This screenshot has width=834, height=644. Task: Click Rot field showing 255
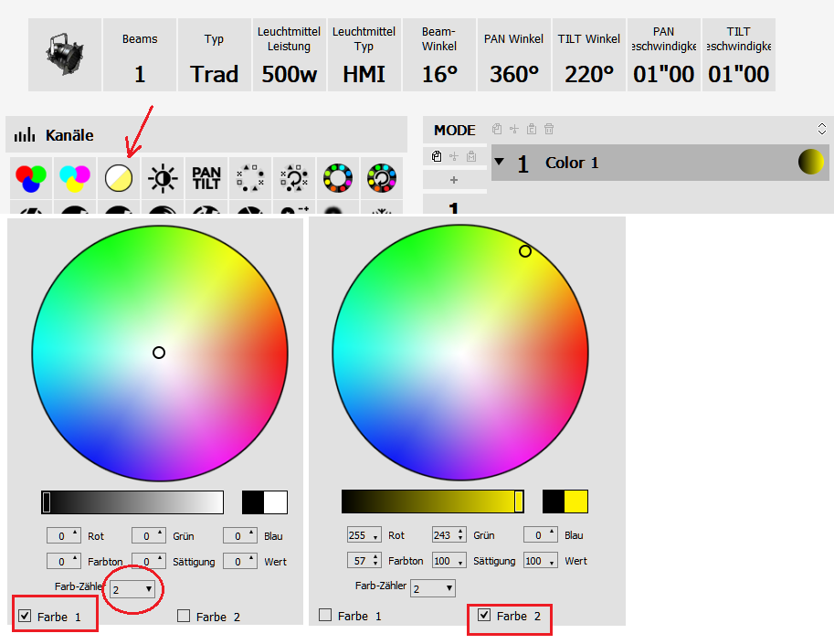pyautogui.click(x=364, y=535)
